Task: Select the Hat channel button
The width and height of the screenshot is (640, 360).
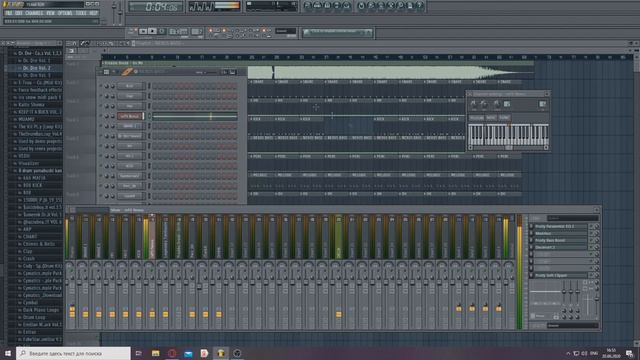Action: [130, 106]
